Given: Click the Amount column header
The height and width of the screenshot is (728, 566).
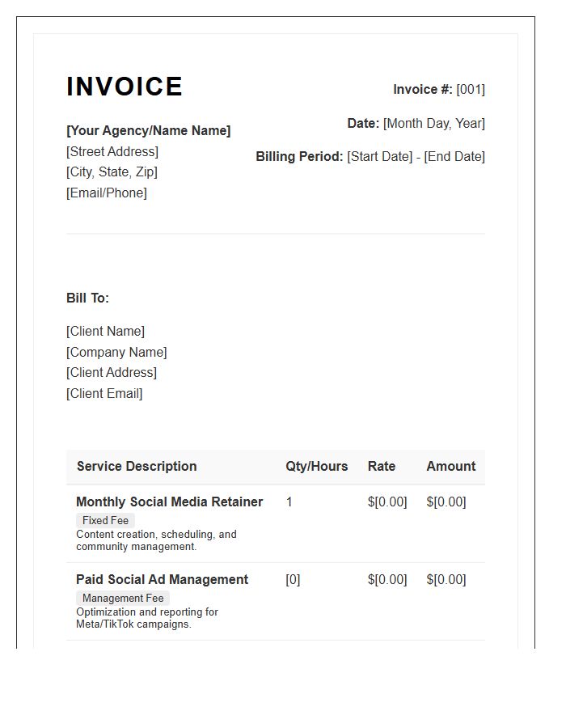Looking at the screenshot, I should pos(451,466).
